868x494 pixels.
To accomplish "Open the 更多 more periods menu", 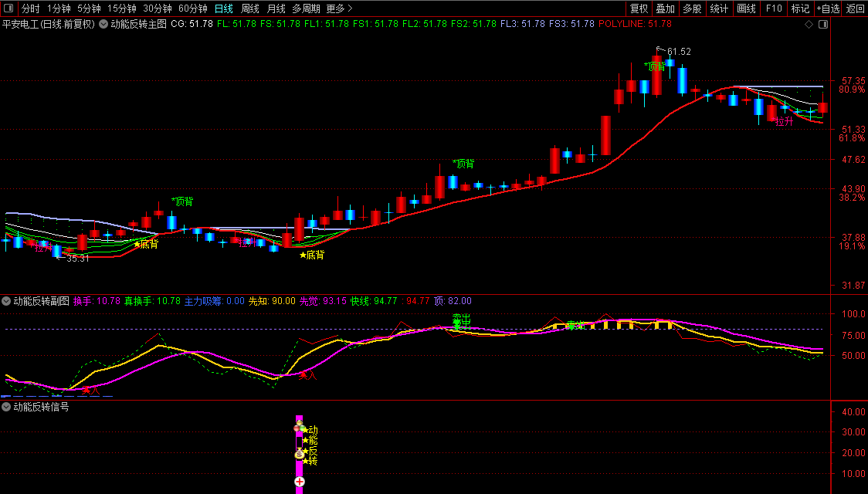I will (x=339, y=8).
